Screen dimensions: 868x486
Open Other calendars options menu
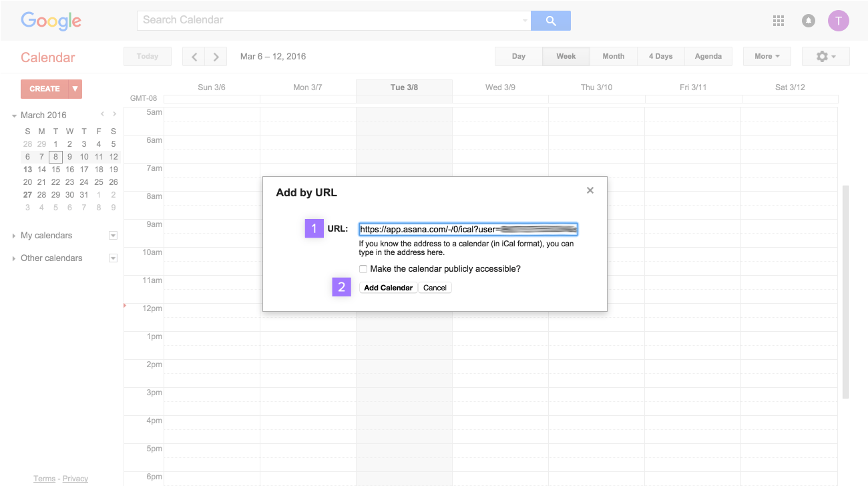coord(113,258)
